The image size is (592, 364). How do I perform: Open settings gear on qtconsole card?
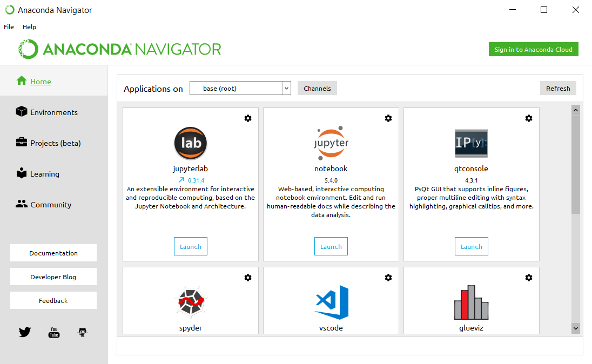tap(529, 118)
